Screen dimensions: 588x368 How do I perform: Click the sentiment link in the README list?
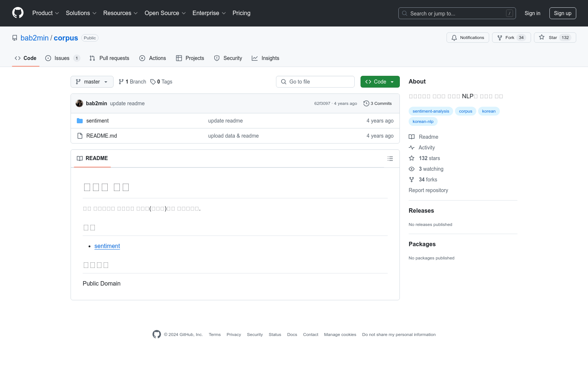[x=107, y=246]
